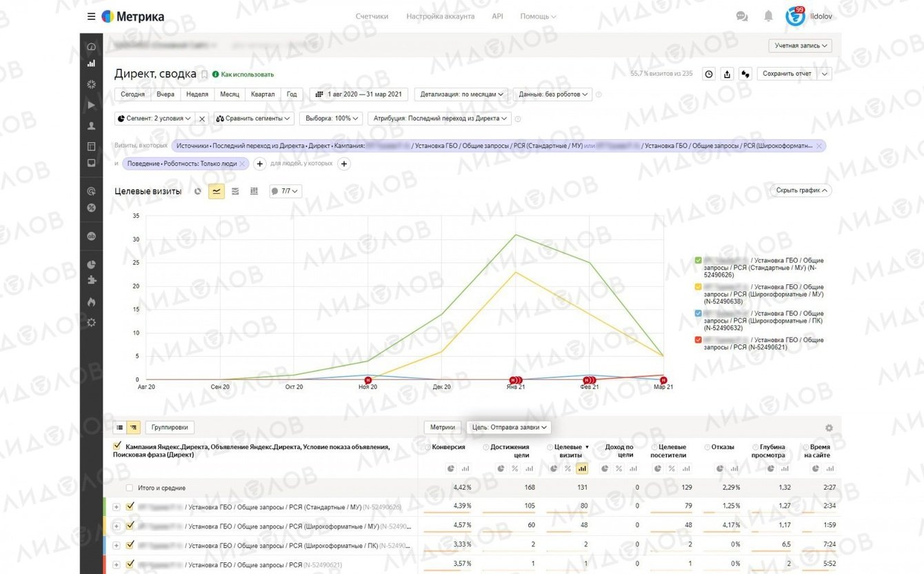Toggle the select-all checkbox in table header
This screenshot has height=574, width=924.
(117, 446)
